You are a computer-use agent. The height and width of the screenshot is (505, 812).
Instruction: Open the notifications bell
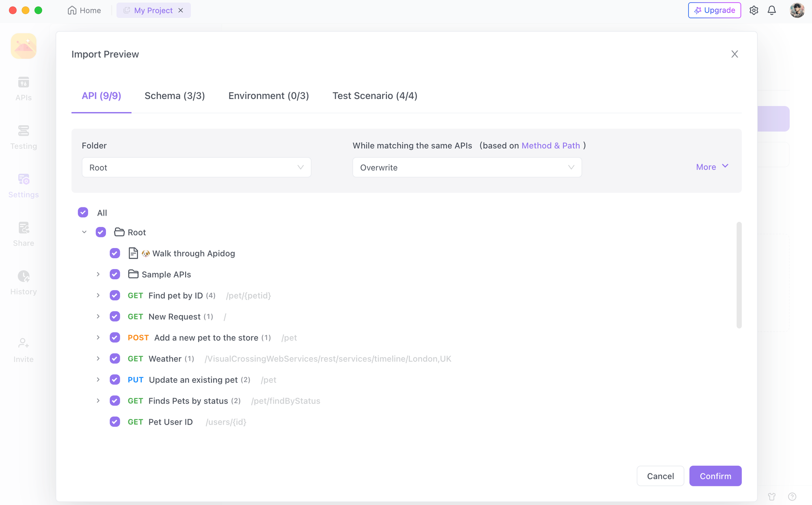[772, 10]
